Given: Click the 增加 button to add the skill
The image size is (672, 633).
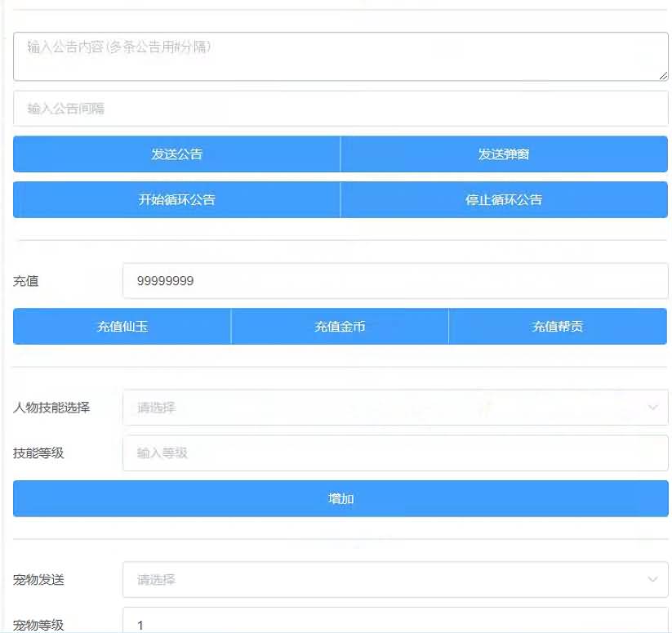Looking at the screenshot, I should (340, 498).
